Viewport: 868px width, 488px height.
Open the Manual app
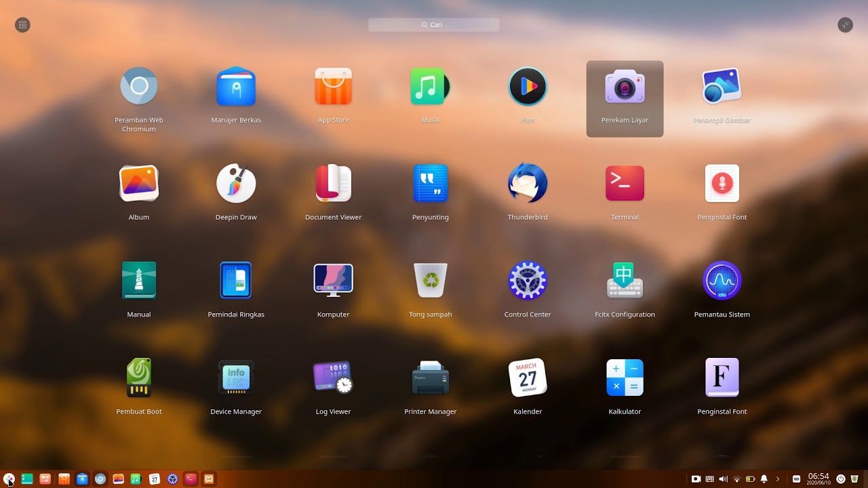click(x=139, y=281)
